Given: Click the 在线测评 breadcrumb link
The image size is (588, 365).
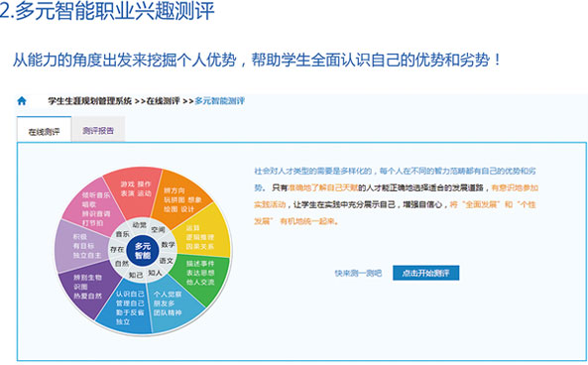Looking at the screenshot, I should click(164, 101).
